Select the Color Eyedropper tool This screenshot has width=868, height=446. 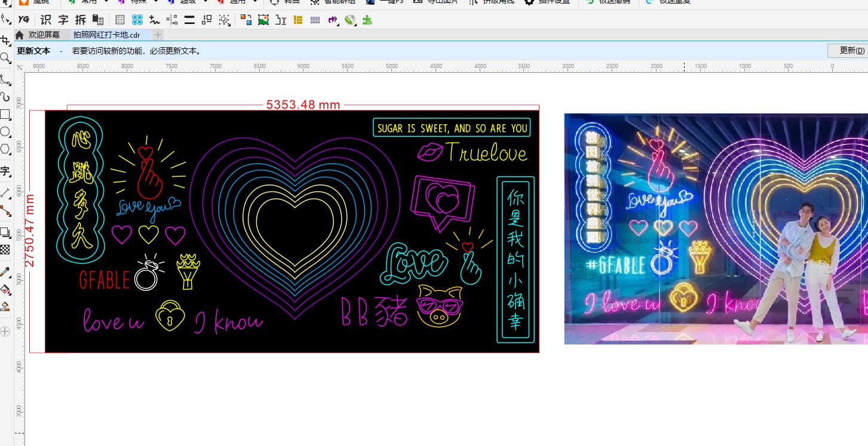(x=5, y=272)
